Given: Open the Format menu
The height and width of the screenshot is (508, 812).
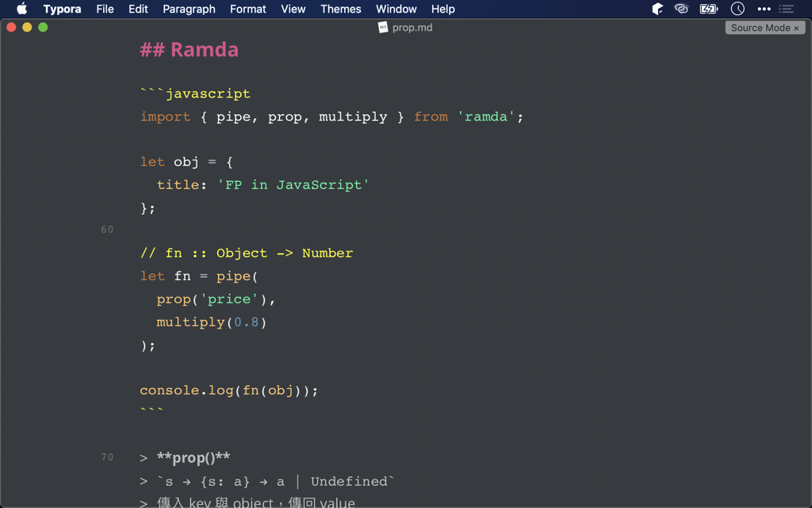Looking at the screenshot, I should pyautogui.click(x=248, y=9).
